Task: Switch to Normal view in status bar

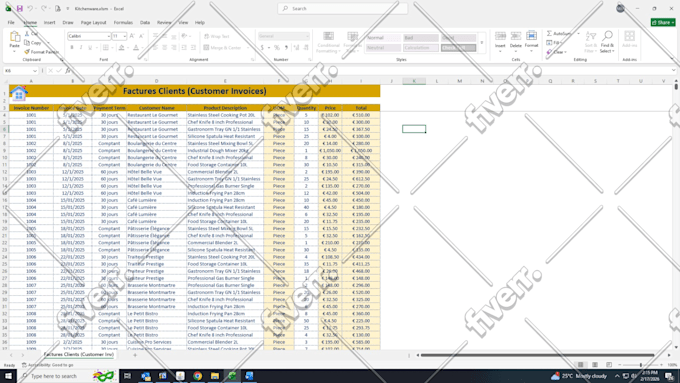Action: 580,365
